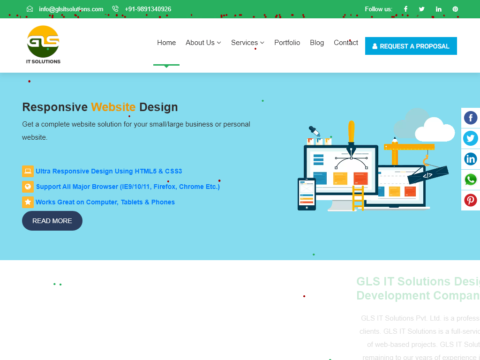Image resolution: width=480 pixels, height=360 pixels.
Task: Open LinkedIn icon in top green bar
Action: pos(438,9)
